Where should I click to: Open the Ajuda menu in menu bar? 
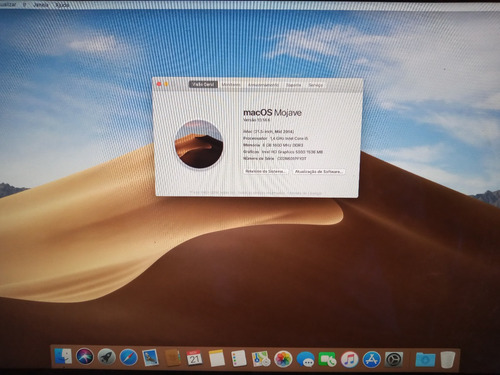click(62, 5)
